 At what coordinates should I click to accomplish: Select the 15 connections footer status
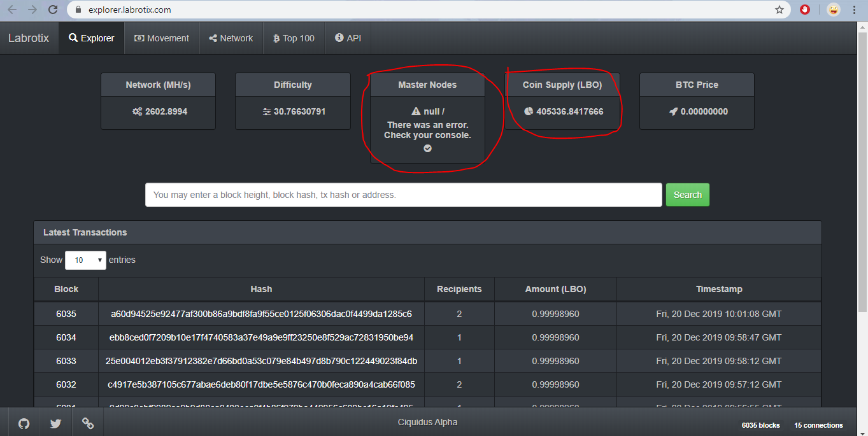(818, 425)
